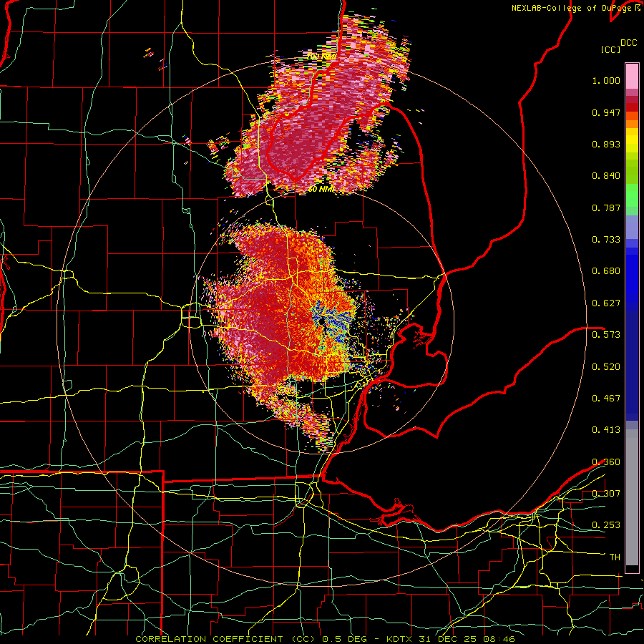Viewport: 644px width, 644px height.
Task: Select the 0.413 scale value
Action: (606, 430)
